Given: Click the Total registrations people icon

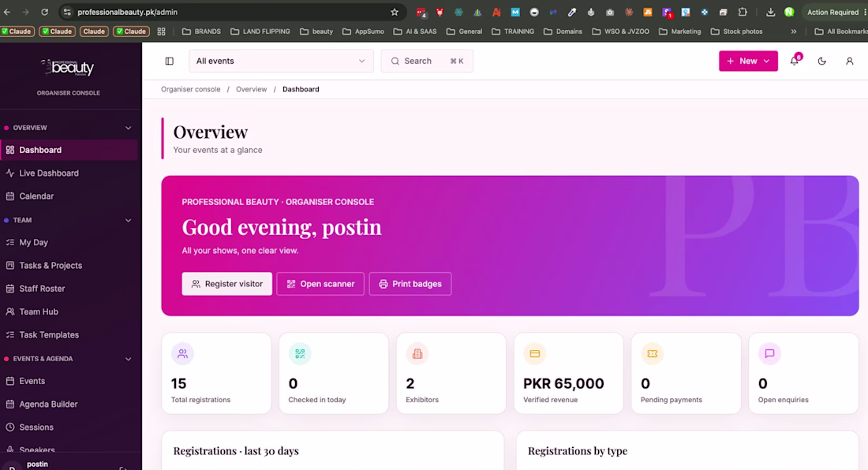Looking at the screenshot, I should pos(183,354).
